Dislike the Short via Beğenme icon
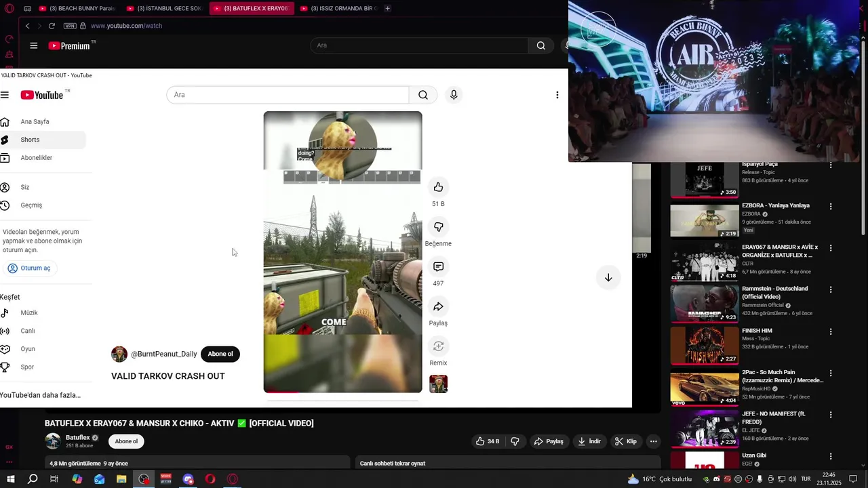This screenshot has height=488, width=868. point(438,227)
